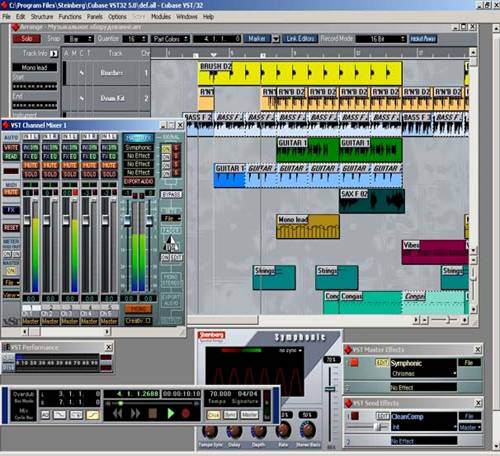
Task: Click the 70.000 tempo value on transport
Action: (220, 394)
